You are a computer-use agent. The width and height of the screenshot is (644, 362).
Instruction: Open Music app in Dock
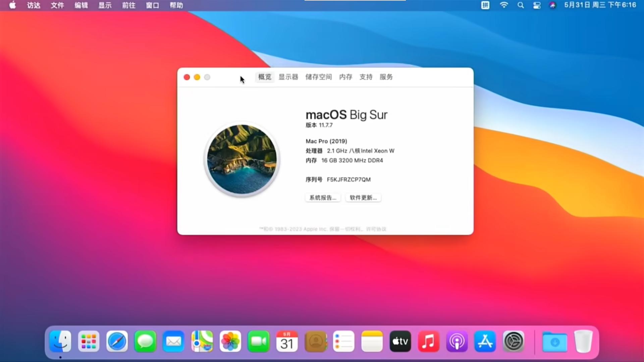point(428,342)
